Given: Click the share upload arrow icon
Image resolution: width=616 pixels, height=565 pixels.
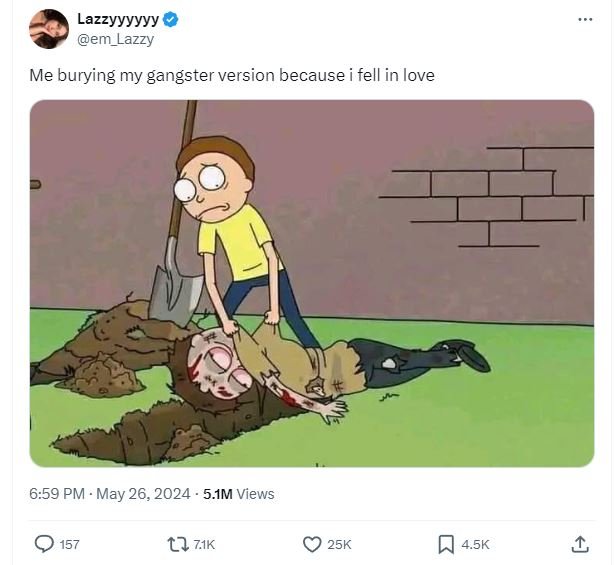Looking at the screenshot, I should coord(580,544).
